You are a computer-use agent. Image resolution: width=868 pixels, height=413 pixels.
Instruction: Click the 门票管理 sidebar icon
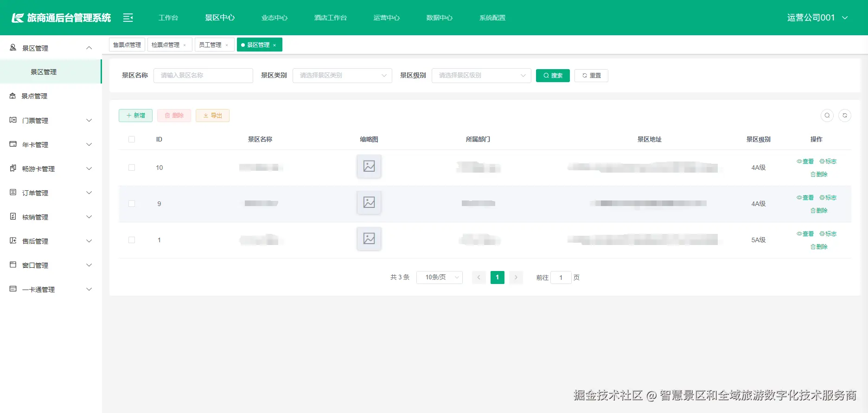point(13,120)
